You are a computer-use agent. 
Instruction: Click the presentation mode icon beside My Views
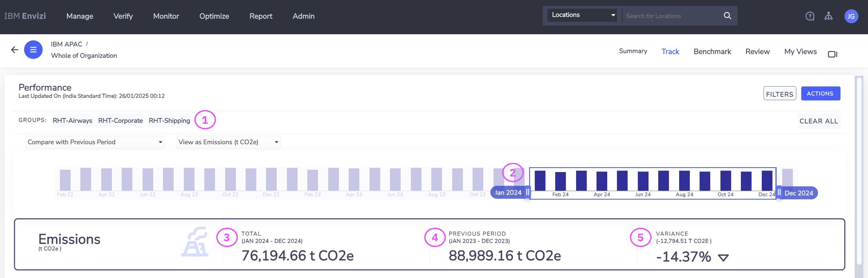(x=832, y=54)
